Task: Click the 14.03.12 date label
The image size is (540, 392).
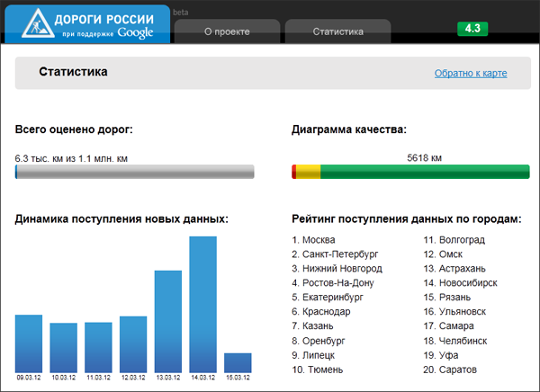Action: pos(202,378)
